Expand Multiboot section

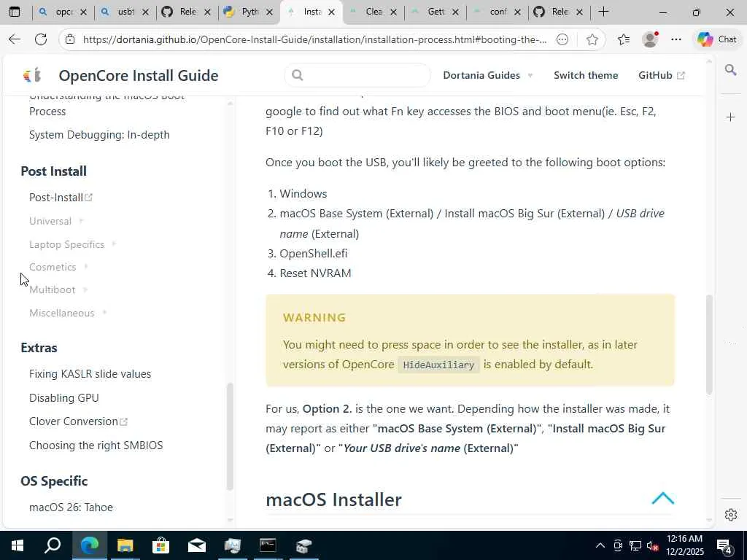58,289
